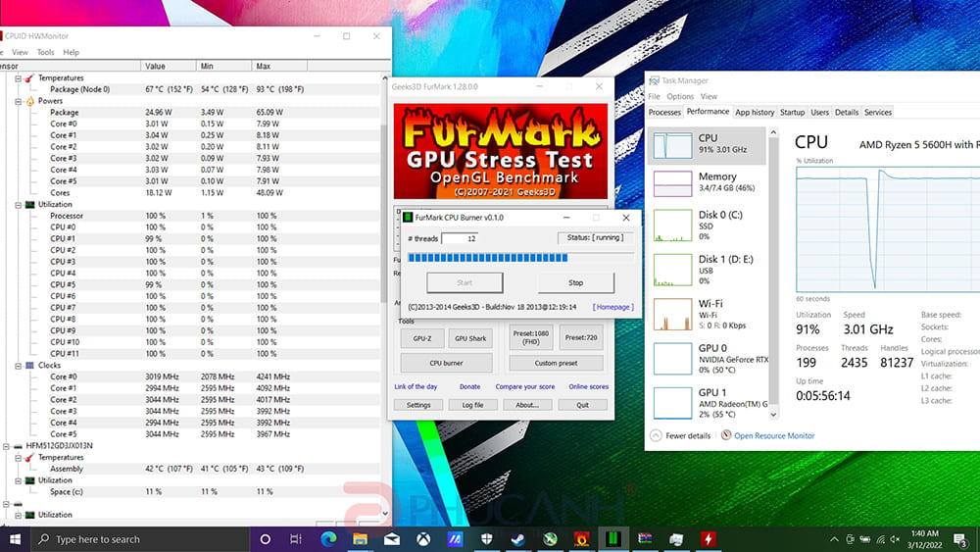The width and height of the screenshot is (980, 552).
Task: Click the flame icon beside Powers
Action: tap(29, 101)
